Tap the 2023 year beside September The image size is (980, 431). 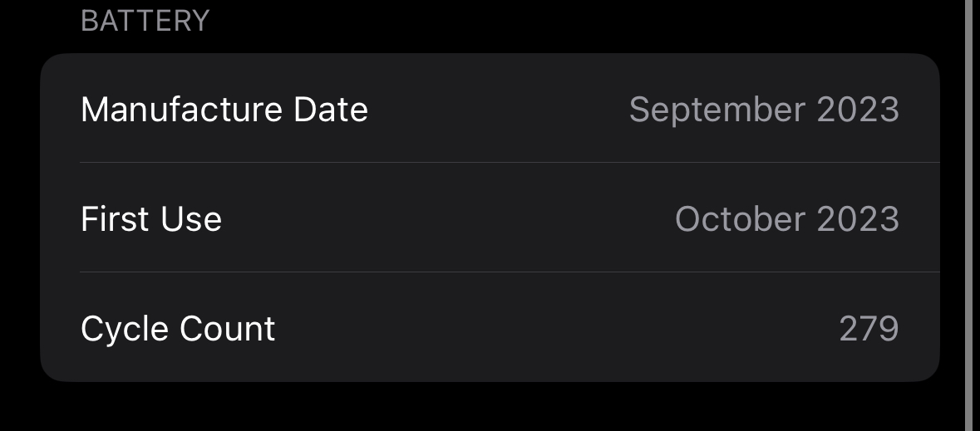click(857, 110)
